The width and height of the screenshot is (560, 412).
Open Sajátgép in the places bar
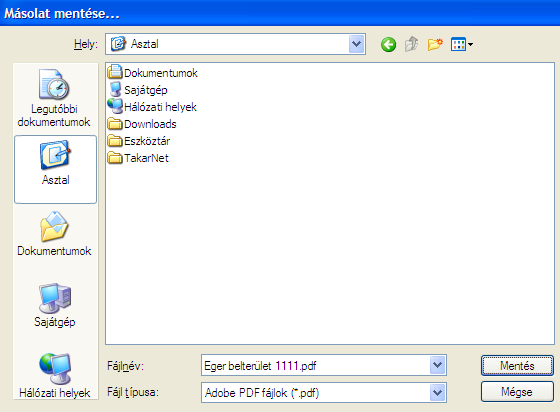pos(55,305)
